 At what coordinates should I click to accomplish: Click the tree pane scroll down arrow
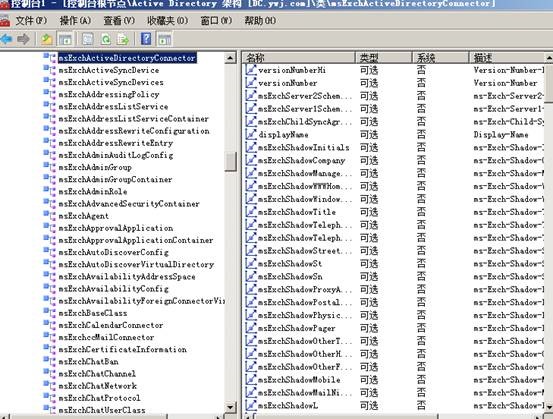tap(230, 407)
